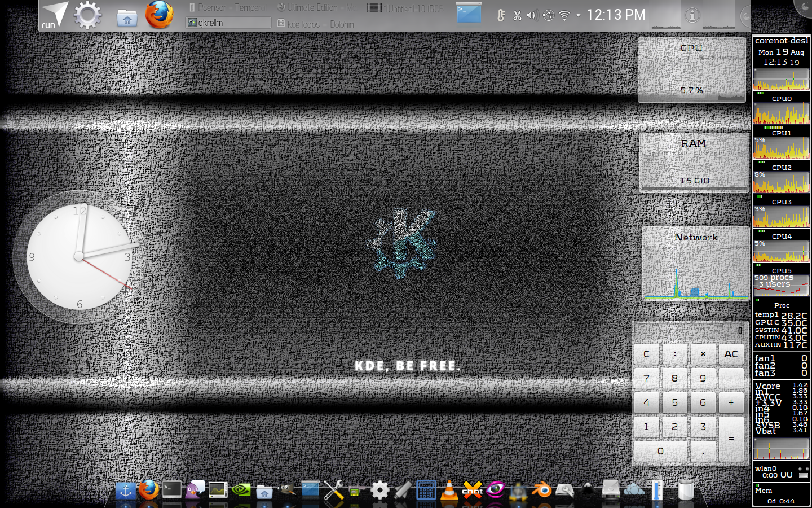Open anchor icon in dock
The width and height of the screenshot is (812, 508).
(x=125, y=491)
